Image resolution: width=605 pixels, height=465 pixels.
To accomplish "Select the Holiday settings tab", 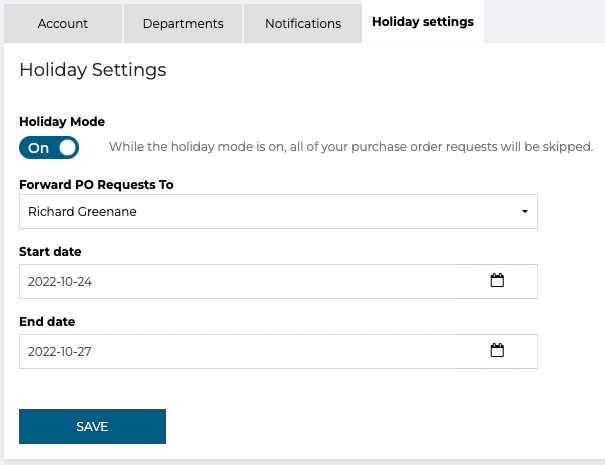I will click(x=423, y=22).
